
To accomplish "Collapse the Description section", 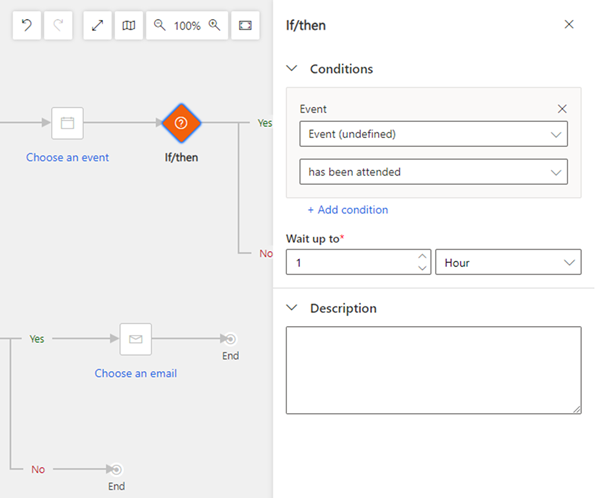I will click(292, 308).
